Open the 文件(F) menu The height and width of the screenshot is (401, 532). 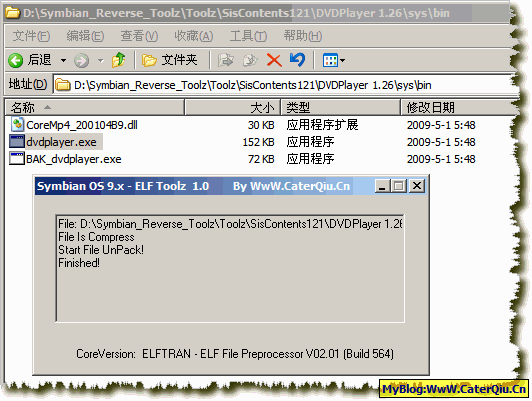pyautogui.click(x=31, y=36)
